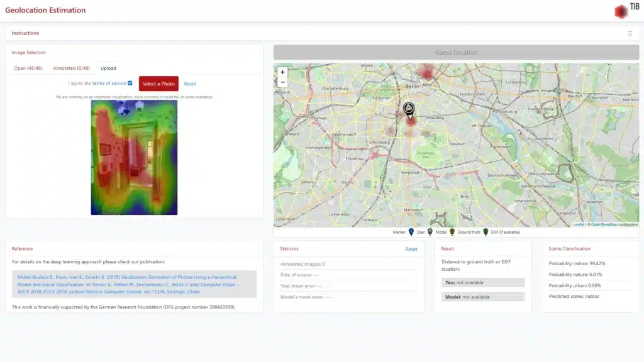The image size is (644, 362).
Task: Click the uploaded heatmap photo preview
Action: click(135, 158)
